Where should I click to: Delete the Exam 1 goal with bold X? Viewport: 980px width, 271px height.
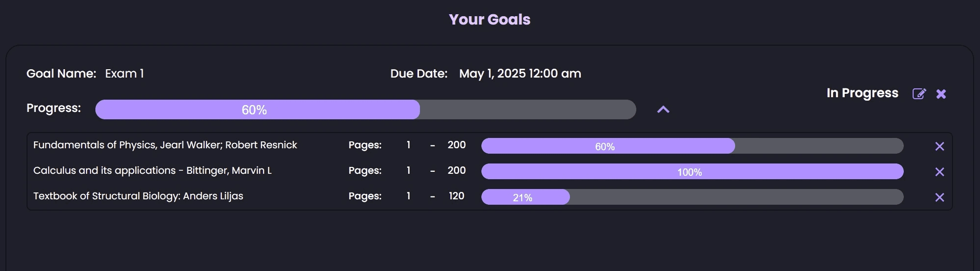(x=941, y=94)
